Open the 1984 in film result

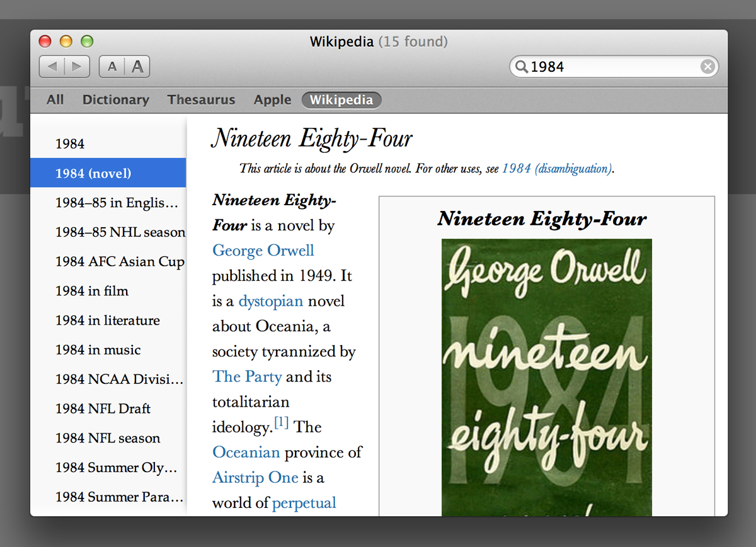click(108, 291)
